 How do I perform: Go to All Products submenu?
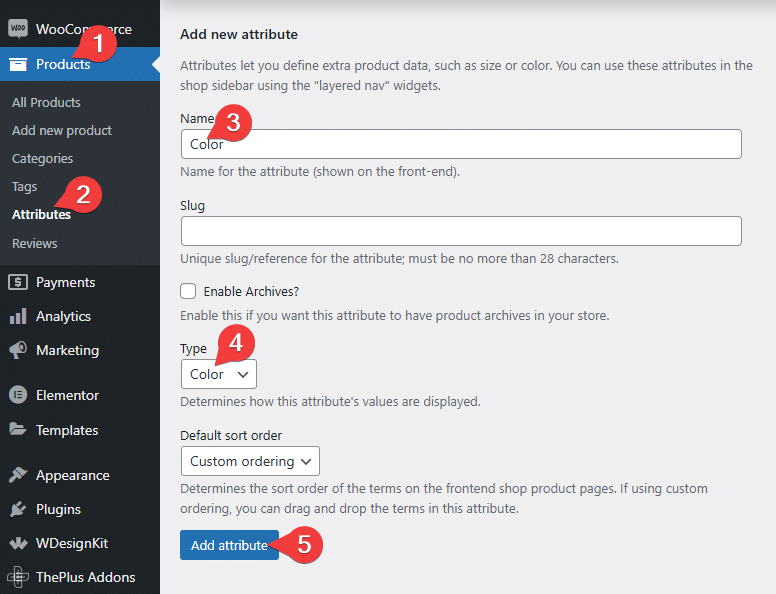point(46,102)
